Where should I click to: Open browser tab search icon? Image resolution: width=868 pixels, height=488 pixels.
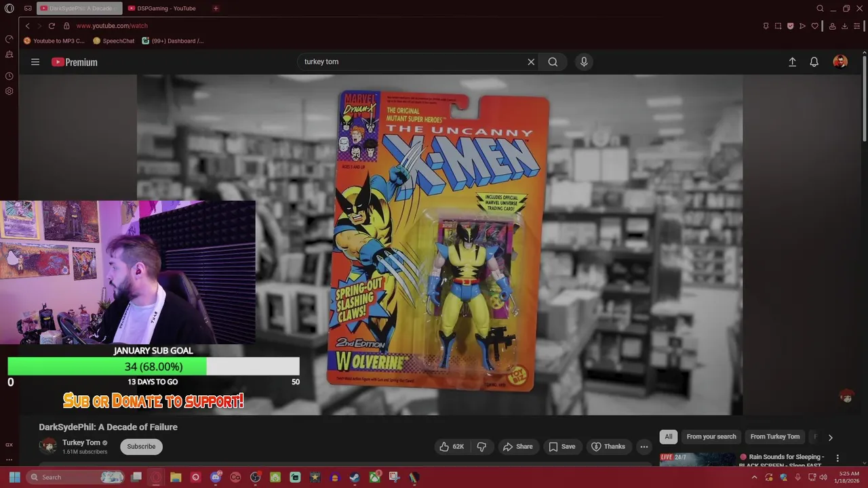coord(820,8)
